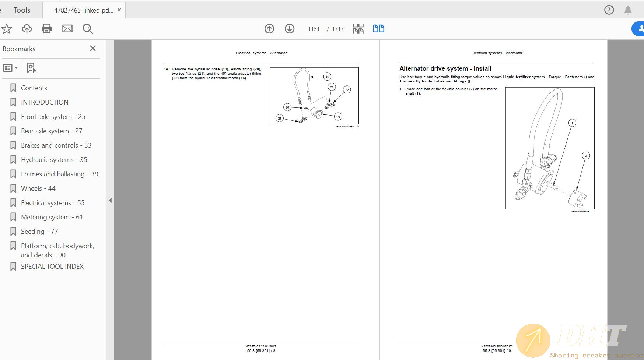Open the Electrical systems - 55 bookmark
Viewport: 644px width, 360px height.
53,203
